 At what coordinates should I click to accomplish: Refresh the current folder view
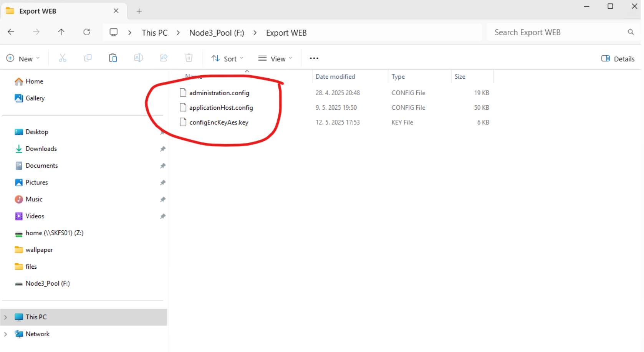coord(87,32)
